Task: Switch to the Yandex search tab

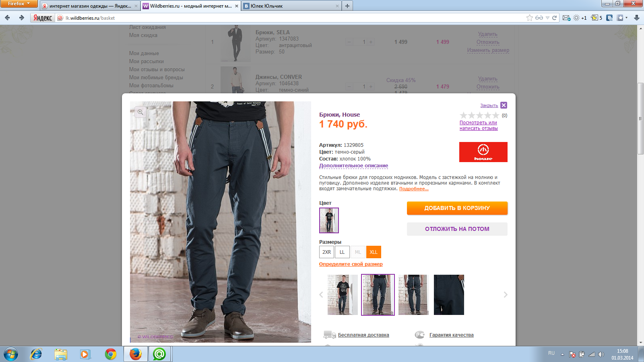Action: click(x=90, y=6)
